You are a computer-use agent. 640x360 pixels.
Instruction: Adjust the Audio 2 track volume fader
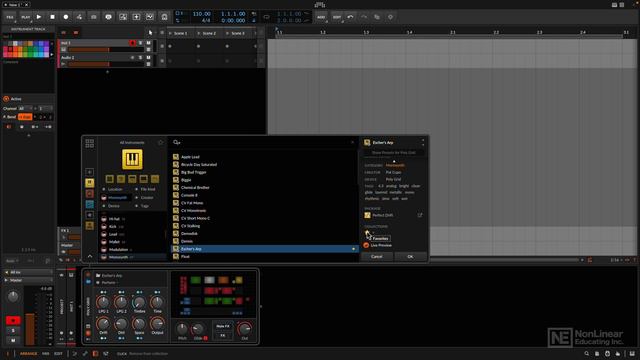106,64
